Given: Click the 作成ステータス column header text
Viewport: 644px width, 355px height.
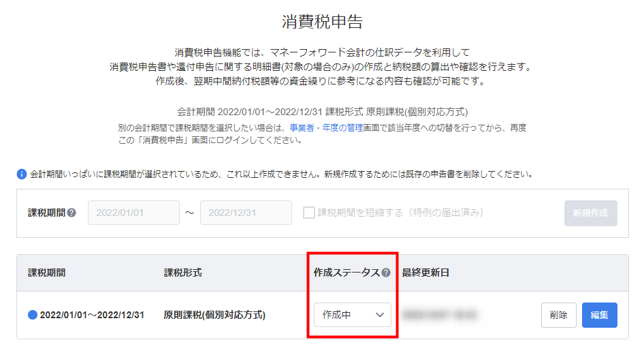Looking at the screenshot, I should pyautogui.click(x=347, y=273).
